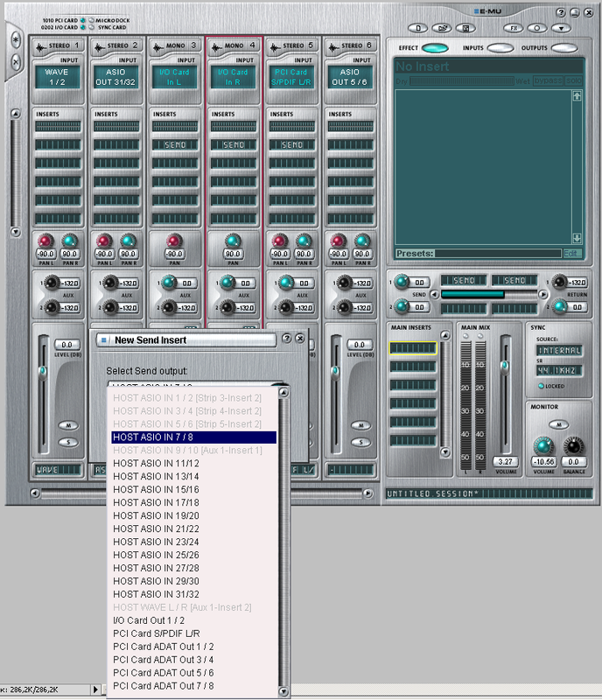Click the SEND insert on strip 4
This screenshot has width=602, height=700.
[233, 144]
